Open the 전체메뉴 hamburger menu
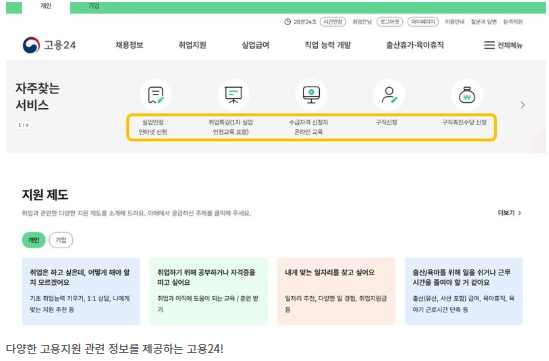549x361 pixels. pos(503,45)
